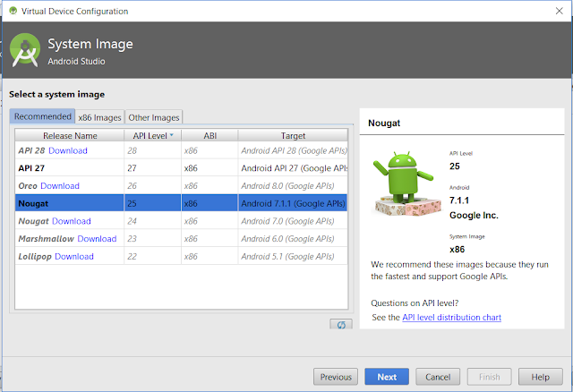Close the Virtual Device Configuration dialog
The height and width of the screenshot is (392, 573).
(x=559, y=11)
